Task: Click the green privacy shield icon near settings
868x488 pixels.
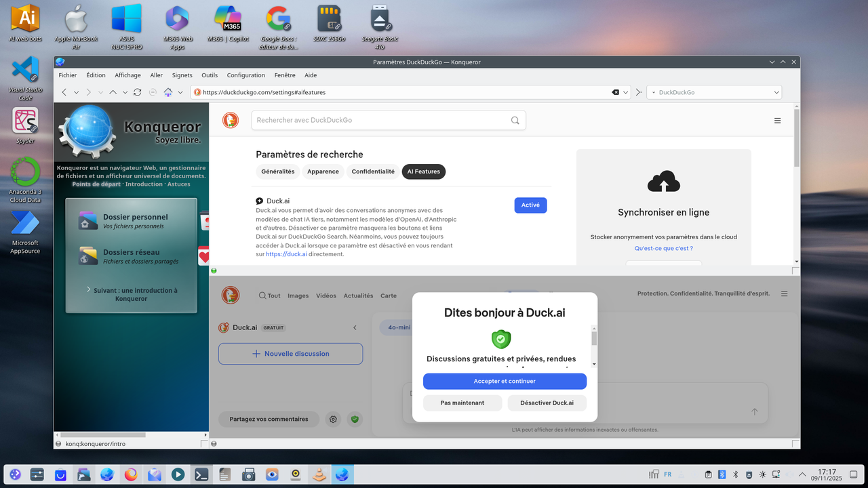Action: (355, 419)
